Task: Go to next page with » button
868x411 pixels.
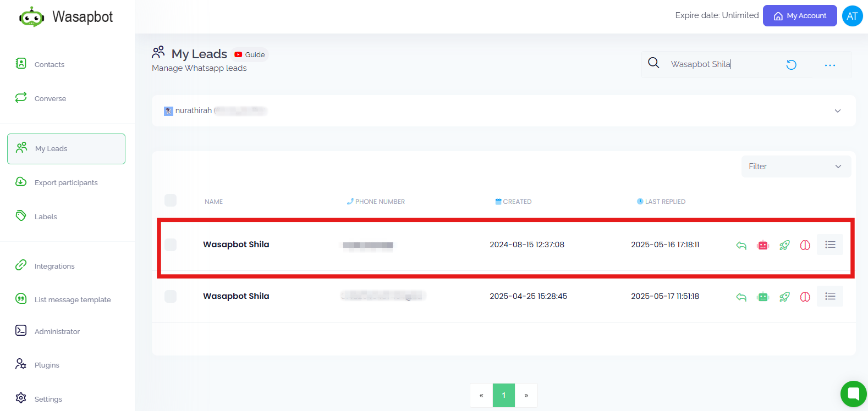Action: tap(526, 395)
